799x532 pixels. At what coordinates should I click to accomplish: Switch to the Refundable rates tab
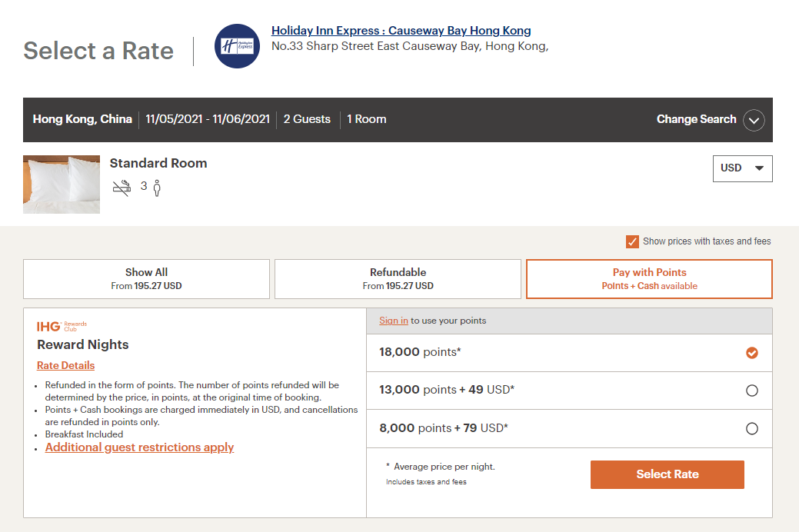tap(398, 279)
